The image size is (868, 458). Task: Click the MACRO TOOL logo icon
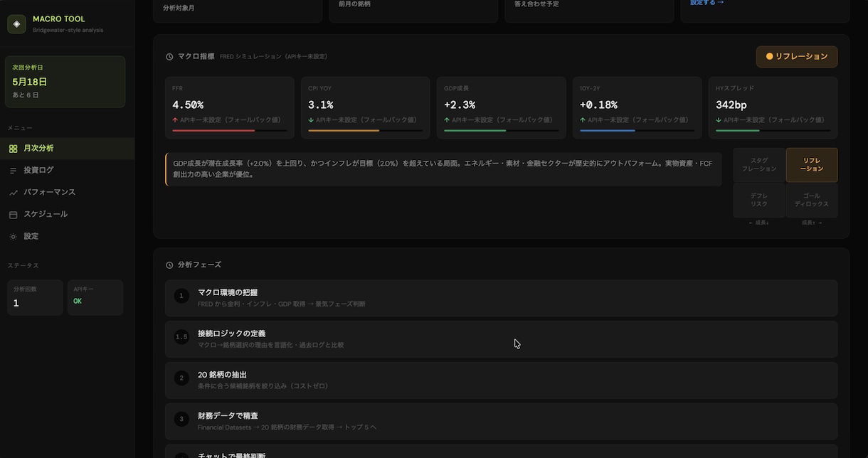coord(16,23)
